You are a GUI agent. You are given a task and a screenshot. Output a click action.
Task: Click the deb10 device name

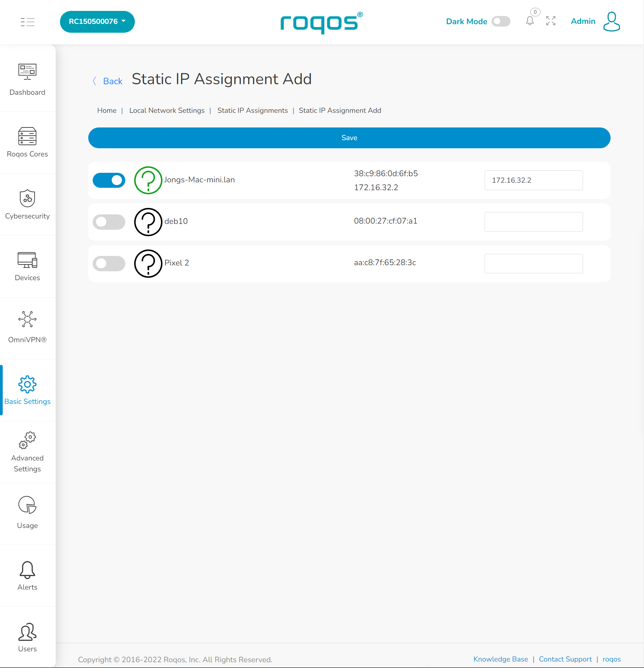tap(176, 221)
